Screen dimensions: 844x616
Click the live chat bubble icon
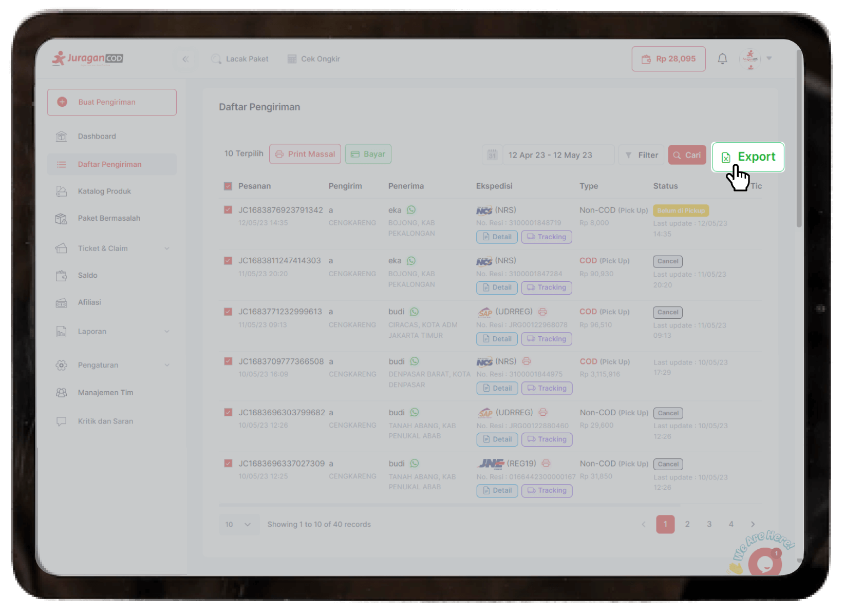[x=764, y=563]
